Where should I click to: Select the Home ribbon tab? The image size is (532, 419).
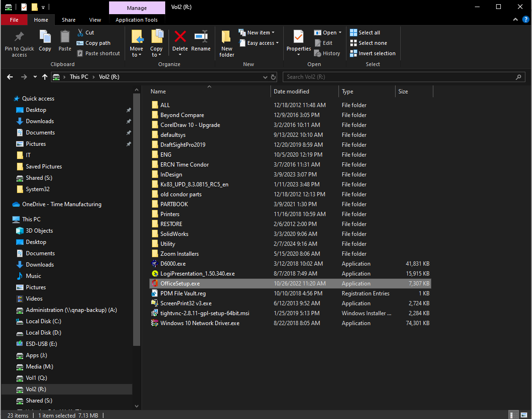point(41,20)
